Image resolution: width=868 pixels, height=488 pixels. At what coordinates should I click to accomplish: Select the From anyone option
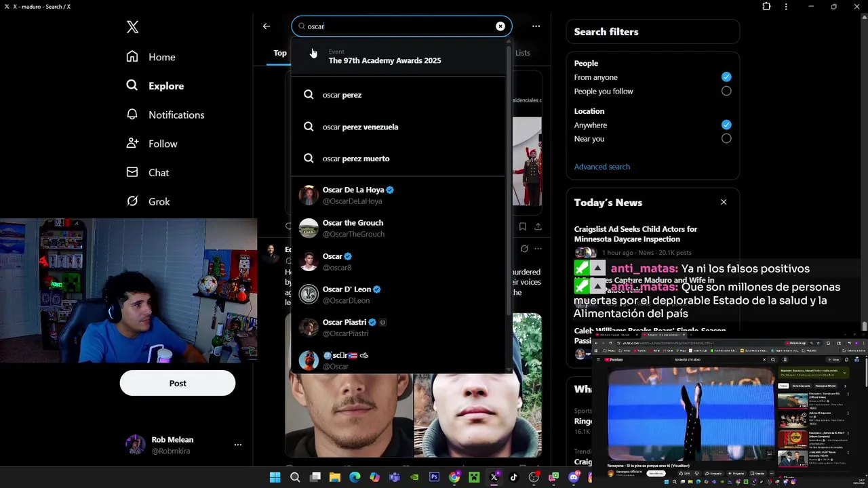[726, 77]
